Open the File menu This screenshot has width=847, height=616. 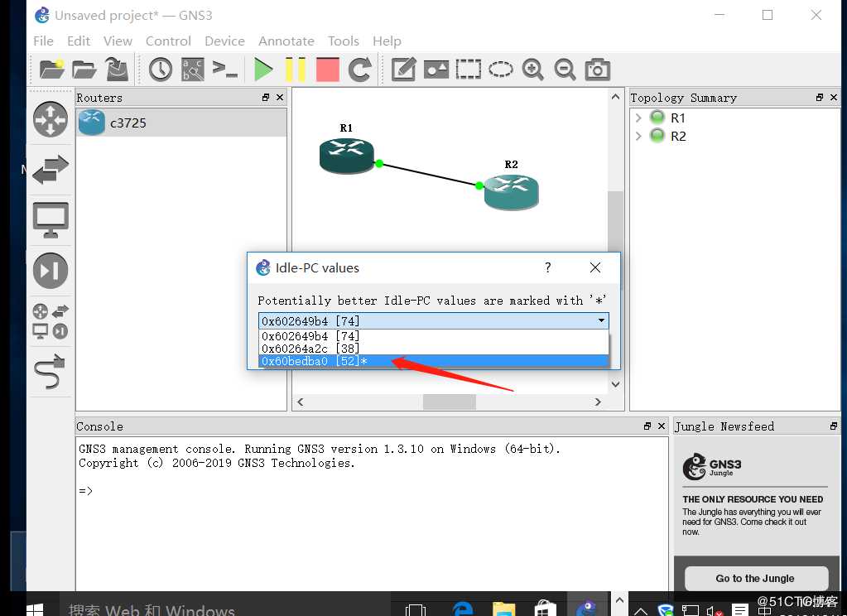click(43, 41)
